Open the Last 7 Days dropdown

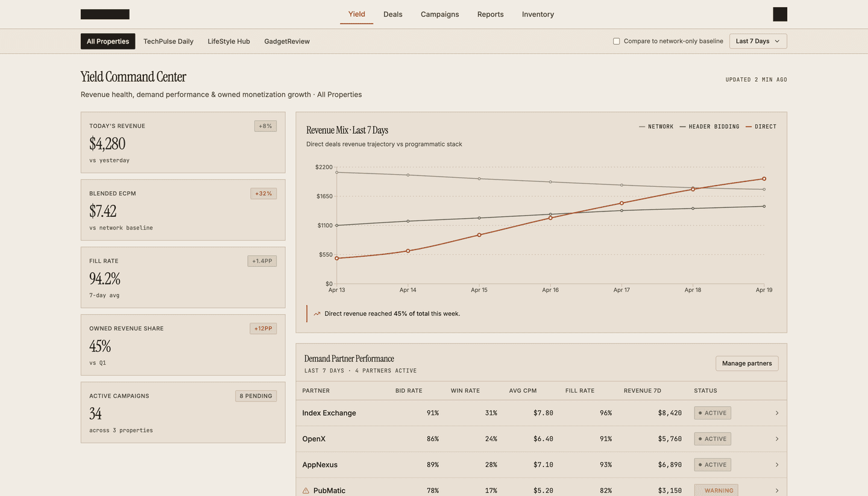(758, 41)
